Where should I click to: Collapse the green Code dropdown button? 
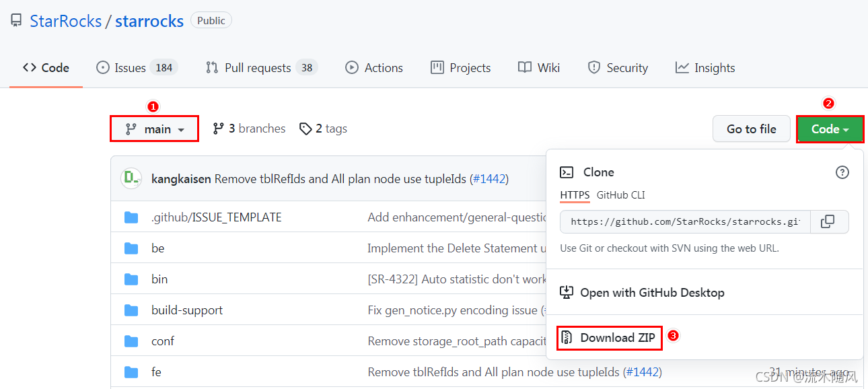click(830, 129)
